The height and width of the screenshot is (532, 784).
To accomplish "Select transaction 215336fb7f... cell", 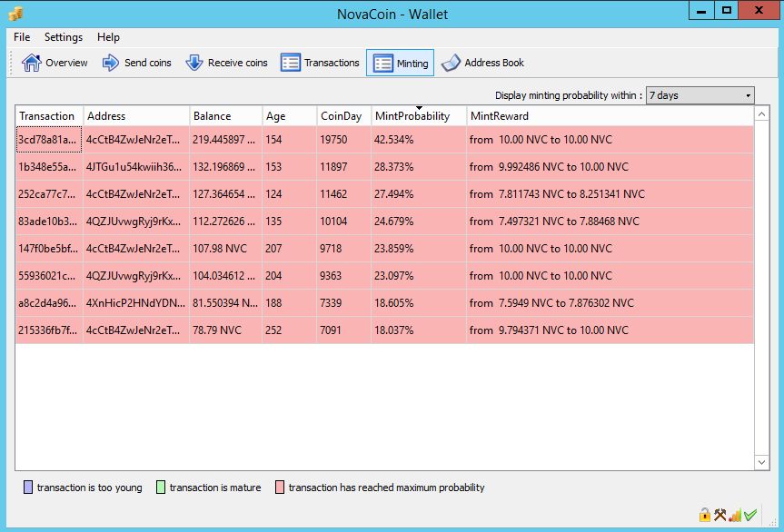I will click(x=49, y=330).
